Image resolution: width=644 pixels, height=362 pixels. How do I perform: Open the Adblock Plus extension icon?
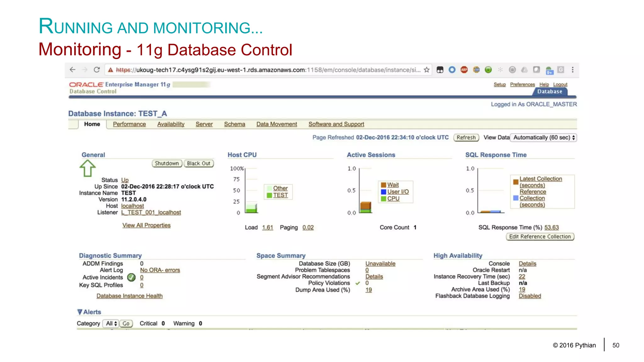(464, 70)
